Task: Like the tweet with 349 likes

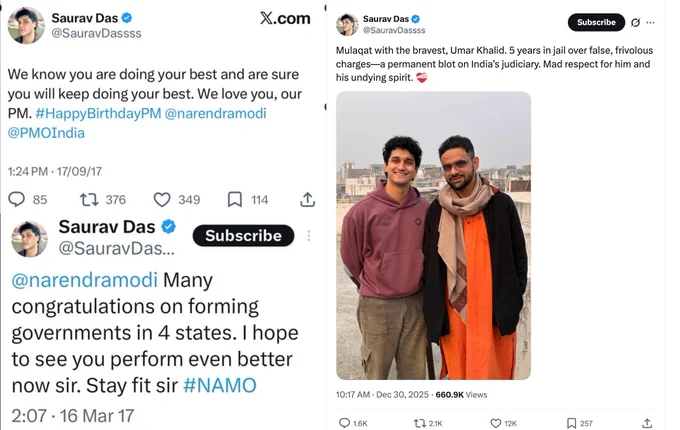Action: 162,200
